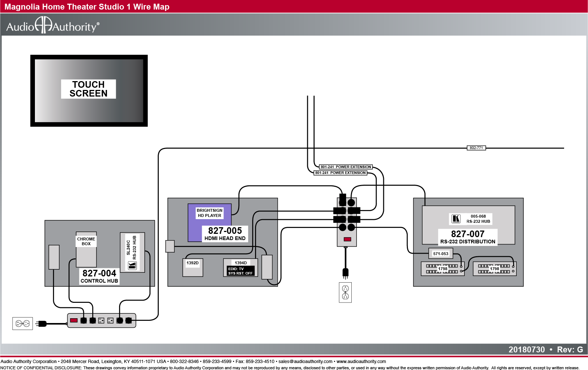Select the 1394D EDID TV device

(240, 268)
